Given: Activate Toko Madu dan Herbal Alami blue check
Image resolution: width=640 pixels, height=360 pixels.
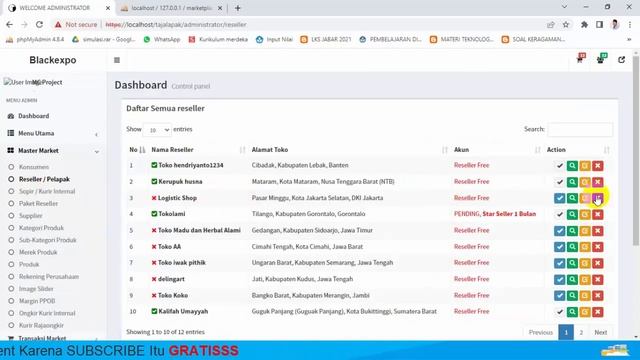Looking at the screenshot, I should pos(560,231).
